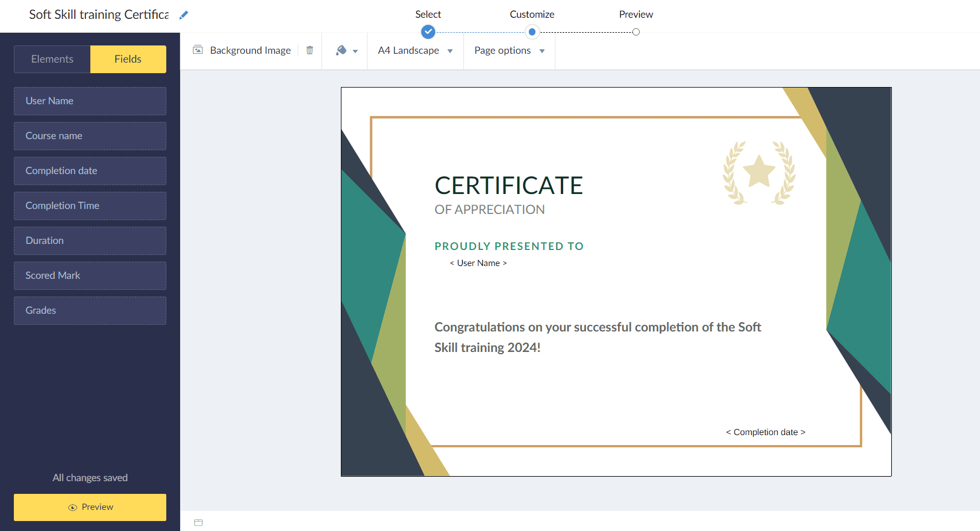Click the paint bucket fill color icon
The height and width of the screenshot is (531, 980).
(341, 50)
